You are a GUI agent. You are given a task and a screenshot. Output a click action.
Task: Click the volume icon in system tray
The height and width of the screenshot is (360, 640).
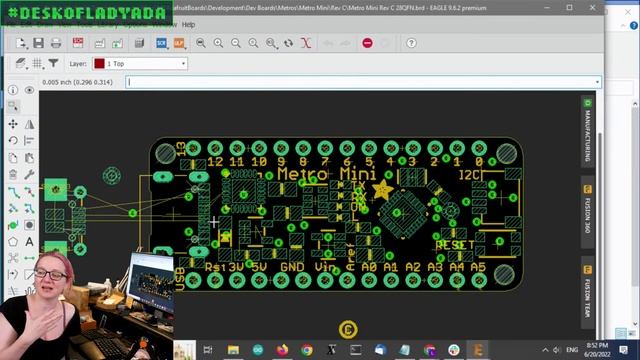557,350
